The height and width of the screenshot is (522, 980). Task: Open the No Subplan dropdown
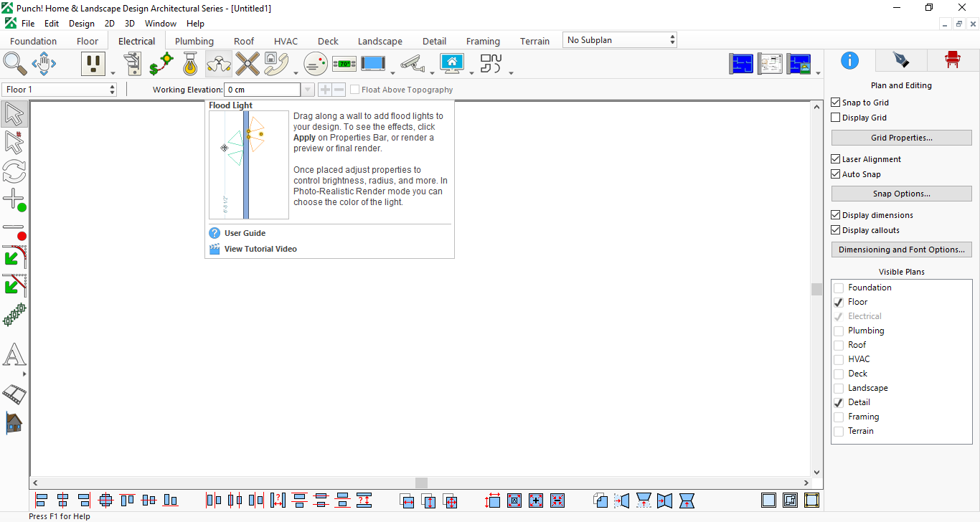click(x=620, y=40)
